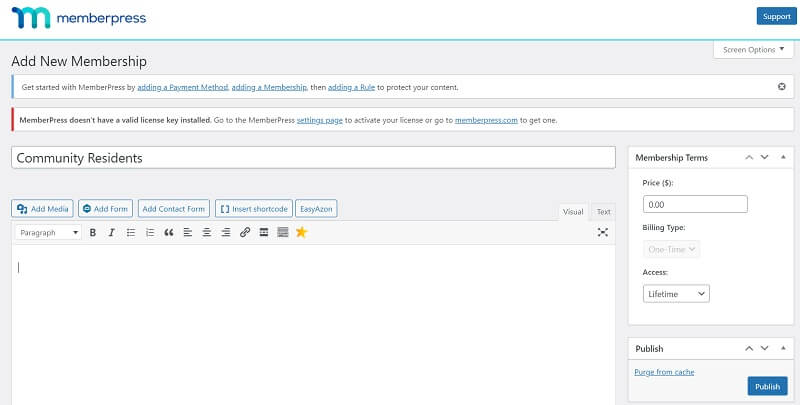Switch to the Text editor tab

[604, 212]
